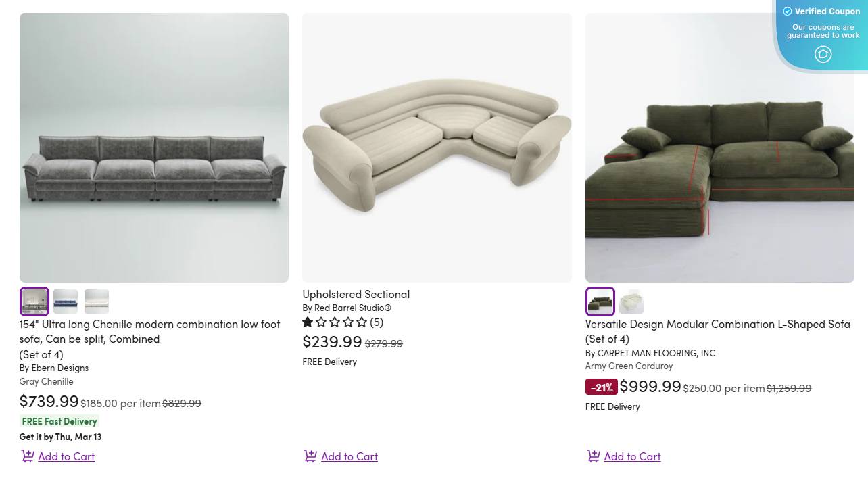Screen dimensions: 868x480
Task: Select the Gray Chenille color swatch
Action: tap(34, 301)
